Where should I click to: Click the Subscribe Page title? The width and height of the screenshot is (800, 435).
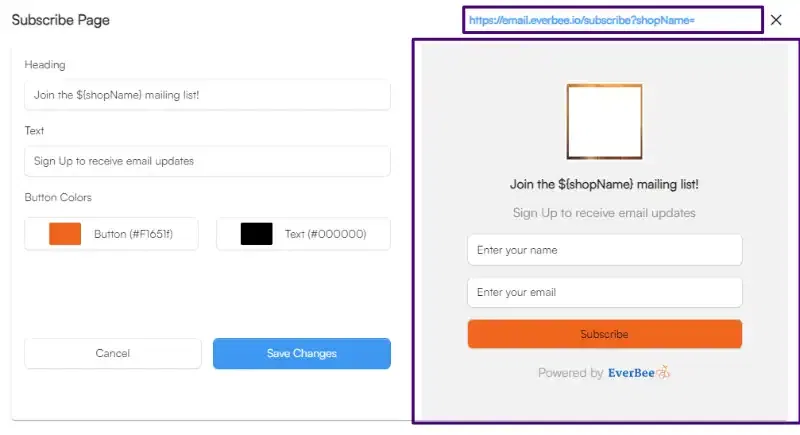point(61,20)
